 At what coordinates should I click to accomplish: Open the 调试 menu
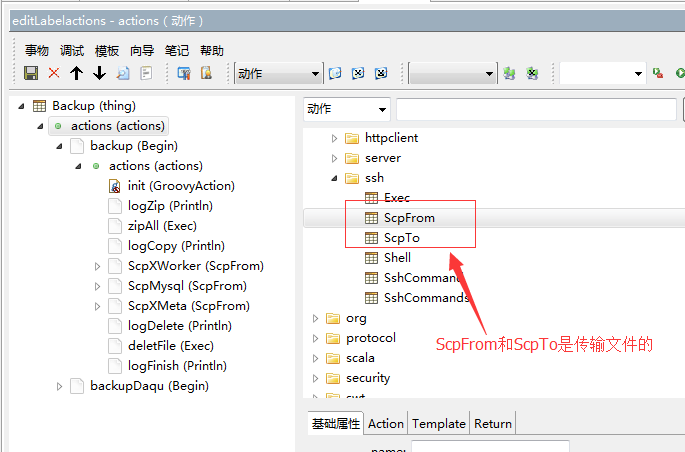[x=72, y=51]
